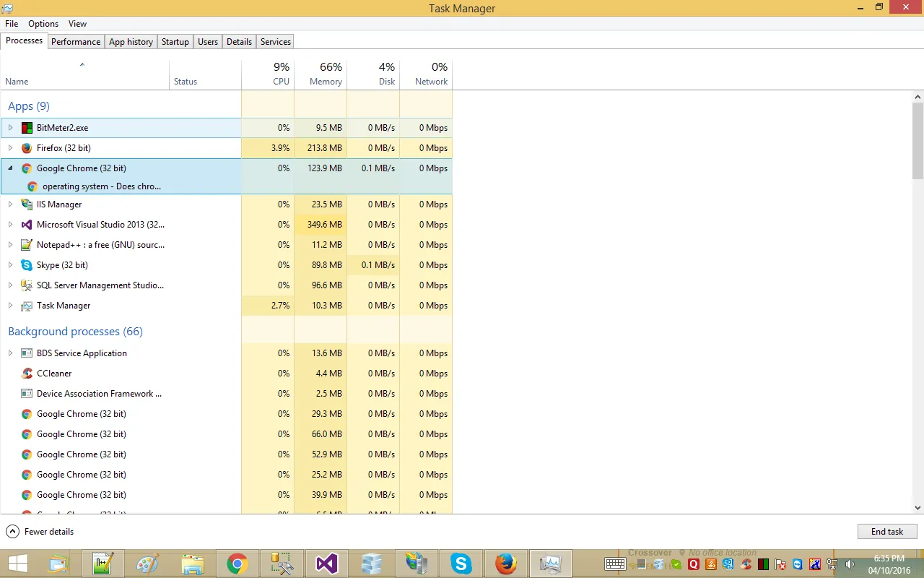Open Firefox from the taskbar
924x578 pixels.
pos(506,564)
